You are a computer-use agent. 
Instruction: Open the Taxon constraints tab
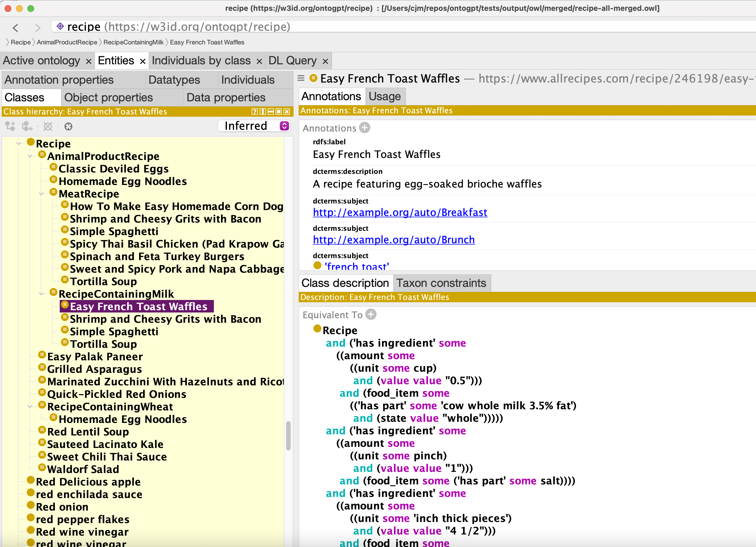point(441,283)
